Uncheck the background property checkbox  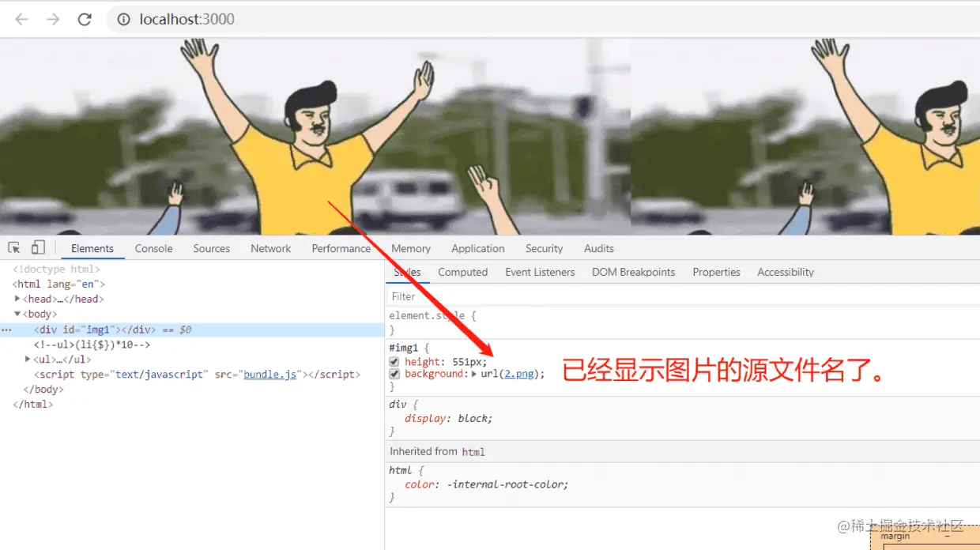point(394,374)
